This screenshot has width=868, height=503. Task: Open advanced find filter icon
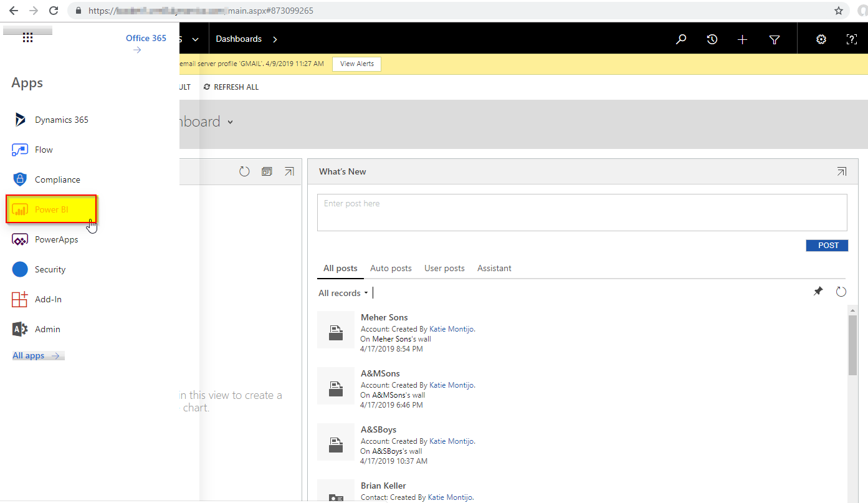click(x=775, y=39)
